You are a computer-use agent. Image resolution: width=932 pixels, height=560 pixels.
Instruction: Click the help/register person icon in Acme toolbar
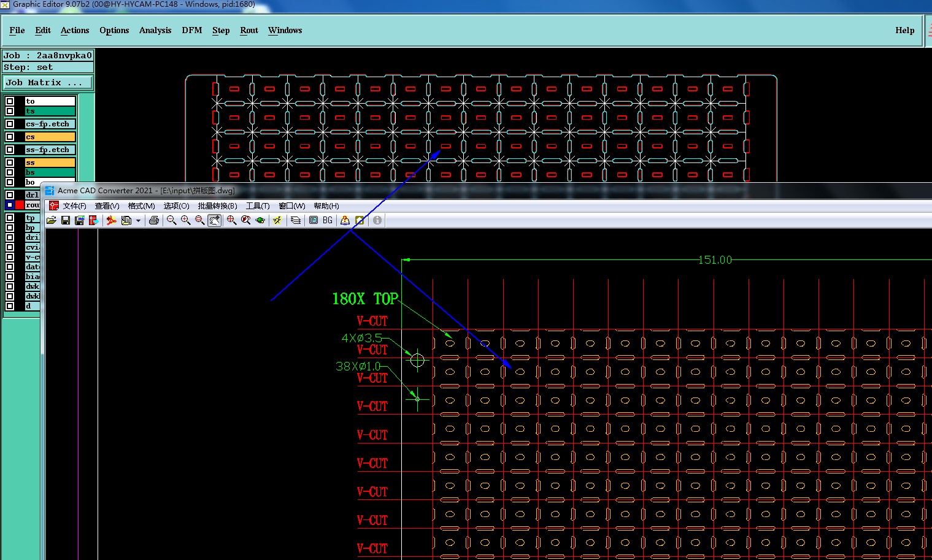345,220
